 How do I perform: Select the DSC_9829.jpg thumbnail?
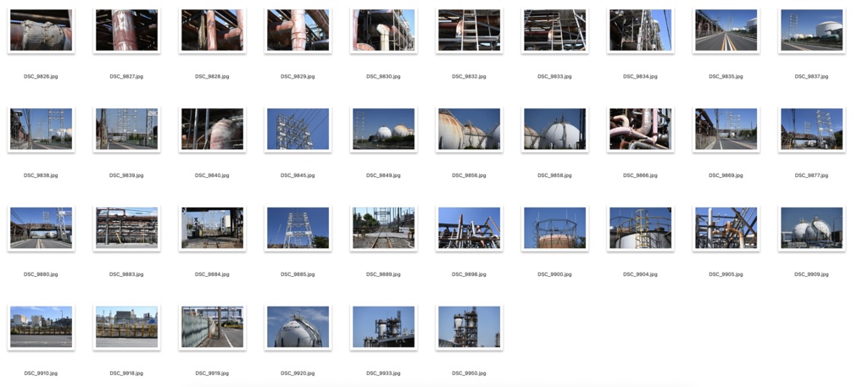coord(298,30)
